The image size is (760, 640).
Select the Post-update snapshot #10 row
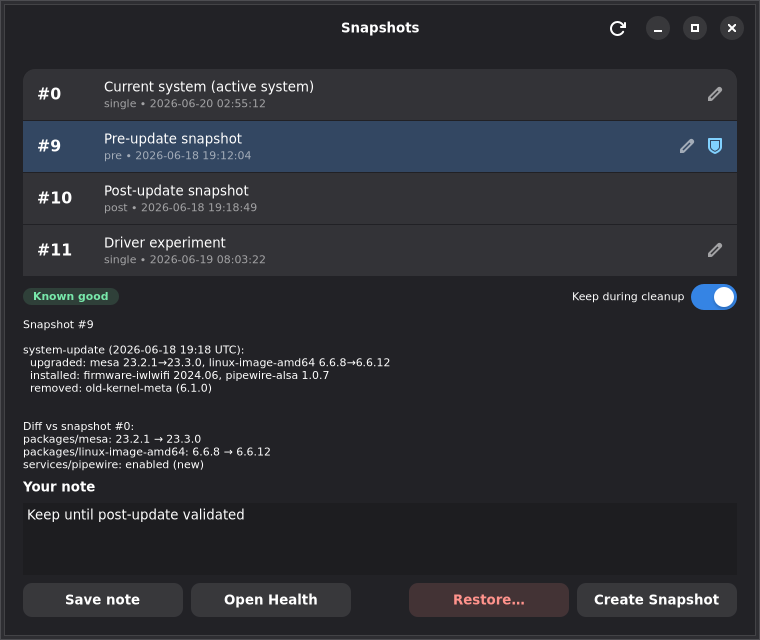(x=380, y=198)
